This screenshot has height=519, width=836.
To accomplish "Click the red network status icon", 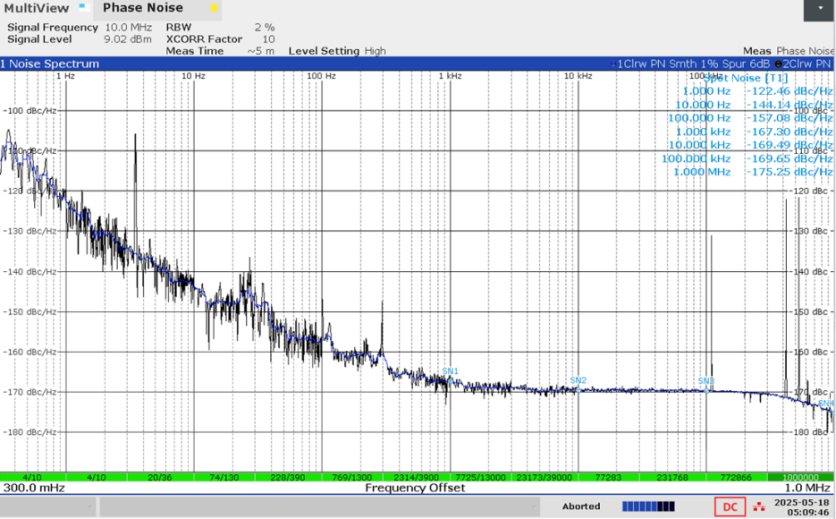I will pyautogui.click(x=759, y=506).
